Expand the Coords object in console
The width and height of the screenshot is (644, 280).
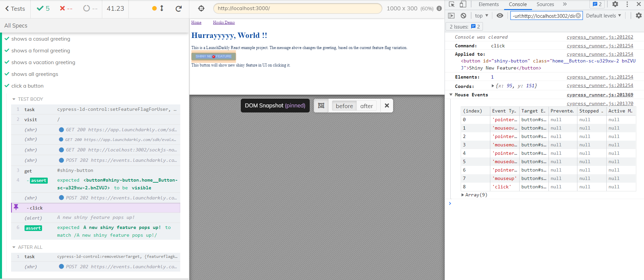pos(493,86)
